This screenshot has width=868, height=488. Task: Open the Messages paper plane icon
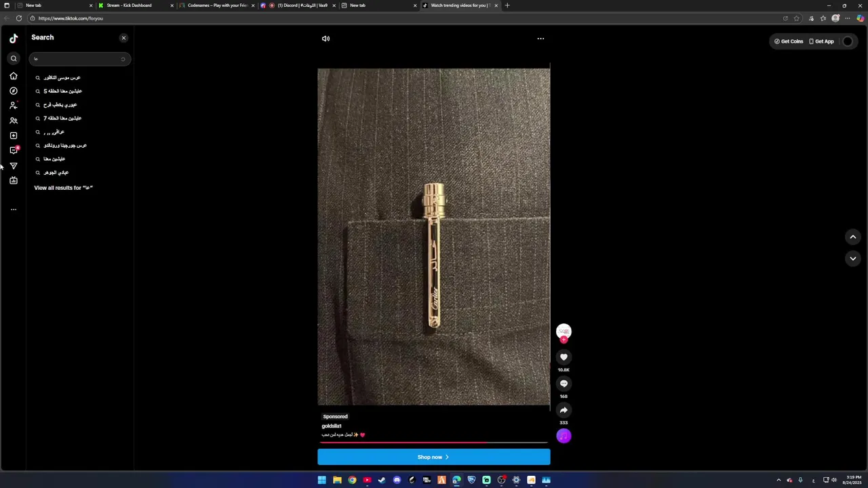14,165
